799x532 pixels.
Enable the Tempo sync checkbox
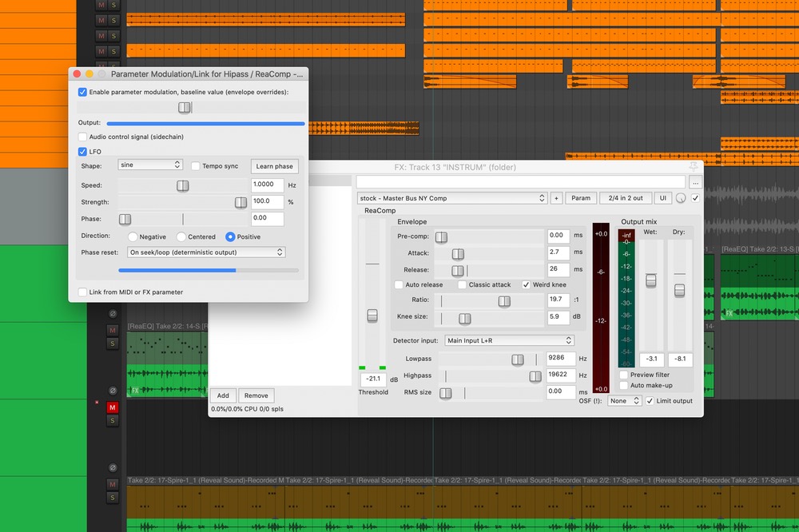(x=196, y=166)
